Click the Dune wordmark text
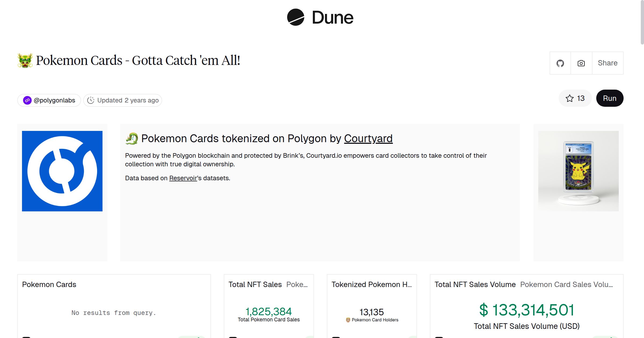 pos(332,18)
